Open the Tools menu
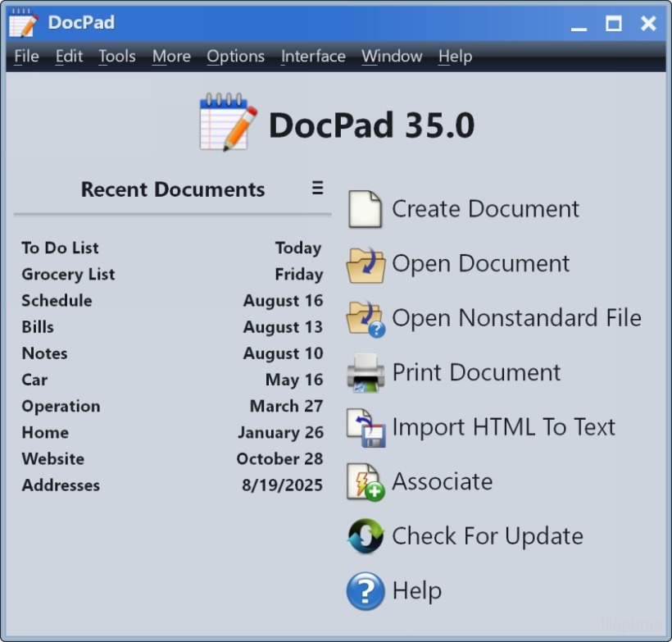 point(117,57)
